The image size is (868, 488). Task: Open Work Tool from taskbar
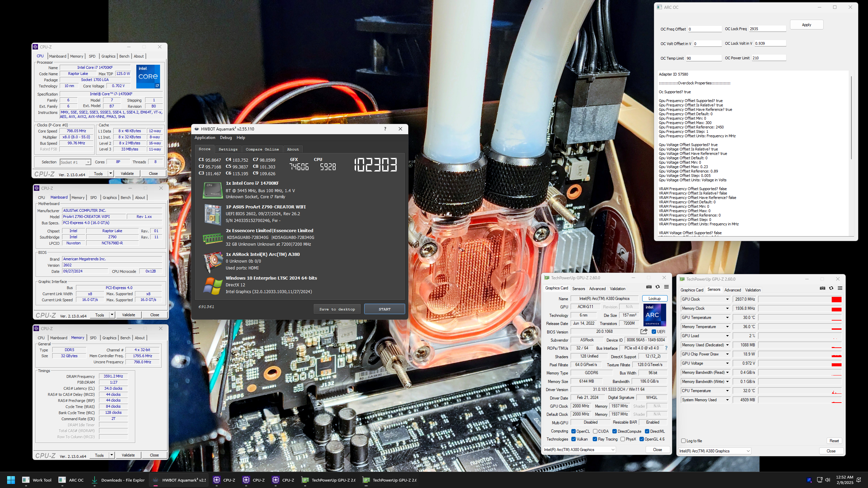pos(37,480)
